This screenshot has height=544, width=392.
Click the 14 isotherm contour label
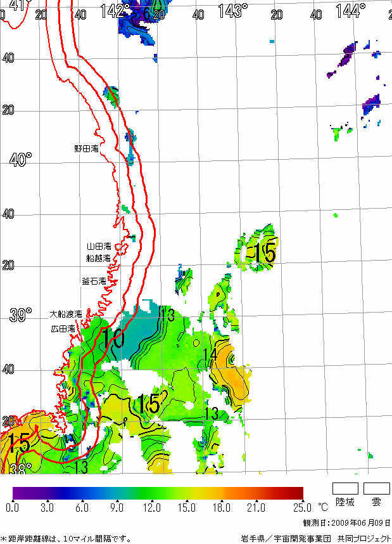(210, 354)
